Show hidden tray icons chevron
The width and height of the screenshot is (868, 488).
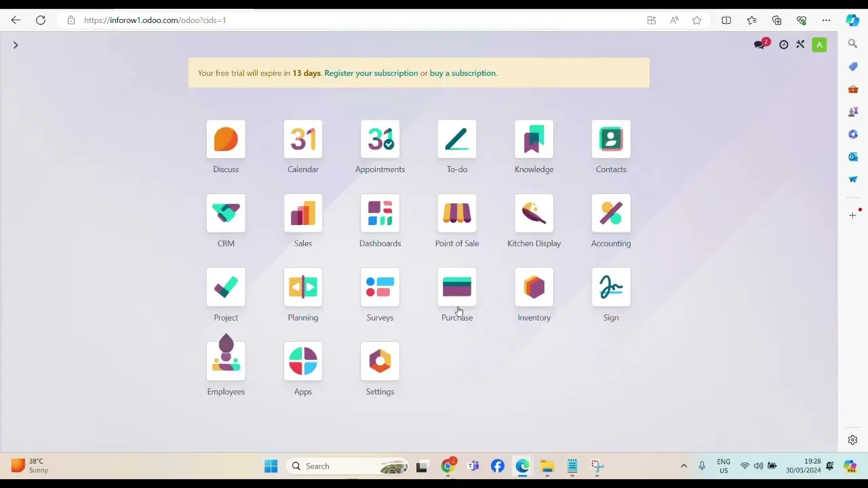[x=684, y=466]
